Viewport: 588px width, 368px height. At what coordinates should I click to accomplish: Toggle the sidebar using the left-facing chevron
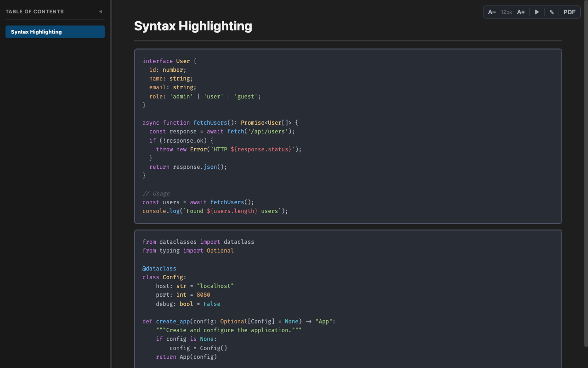[x=100, y=11]
